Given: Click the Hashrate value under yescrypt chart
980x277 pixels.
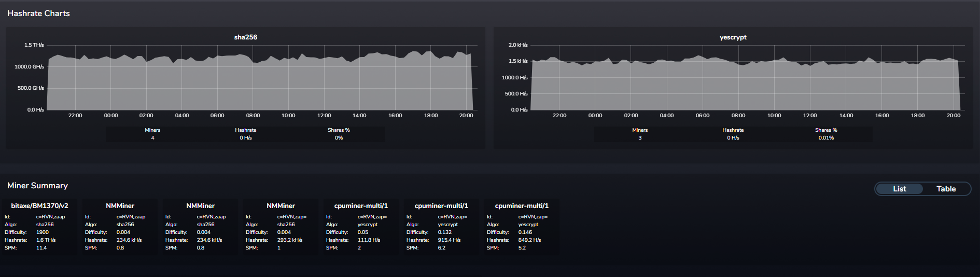Looking at the screenshot, I should tap(733, 138).
